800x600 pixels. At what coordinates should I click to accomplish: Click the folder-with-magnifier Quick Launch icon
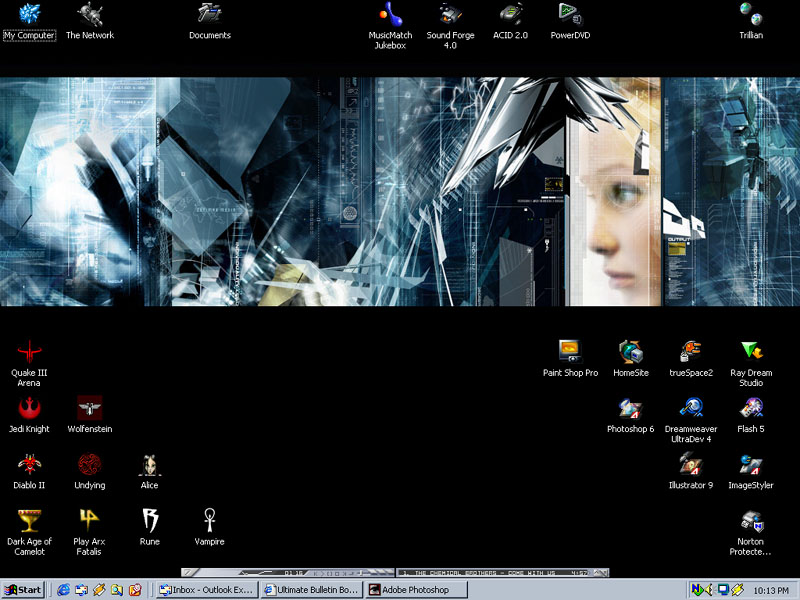tap(117, 590)
